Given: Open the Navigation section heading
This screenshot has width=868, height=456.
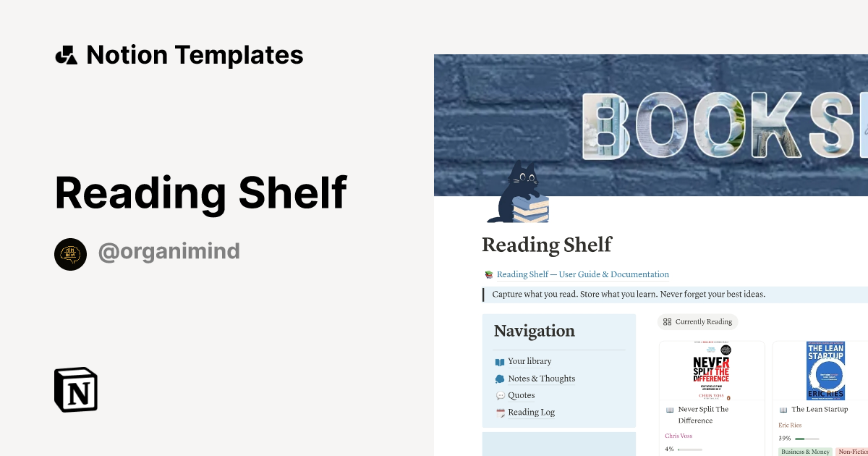Looking at the screenshot, I should click(x=534, y=331).
